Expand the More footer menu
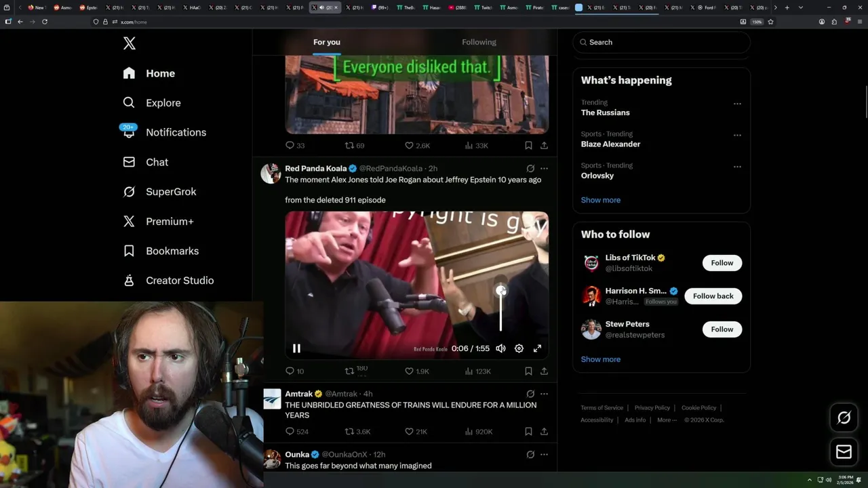This screenshot has height=488, width=868. point(667,420)
